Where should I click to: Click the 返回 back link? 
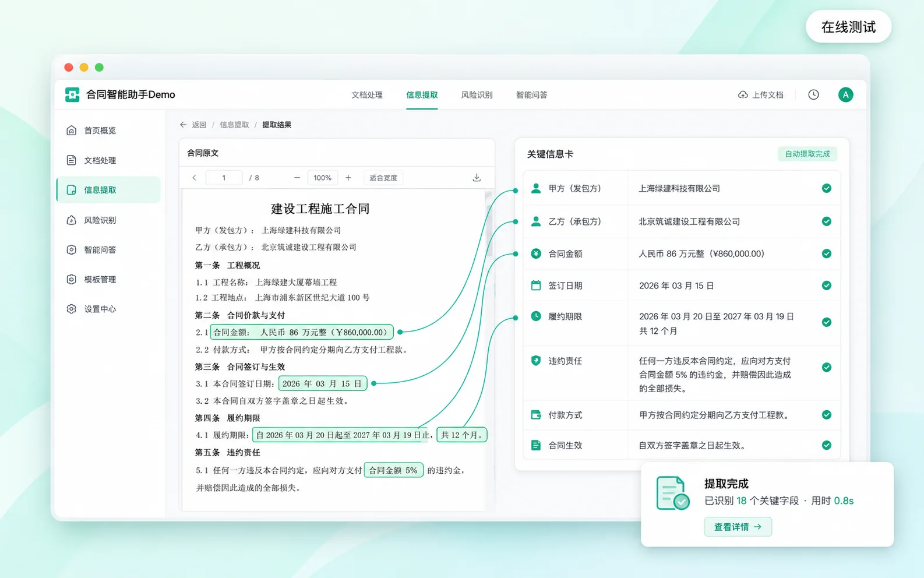coord(199,125)
